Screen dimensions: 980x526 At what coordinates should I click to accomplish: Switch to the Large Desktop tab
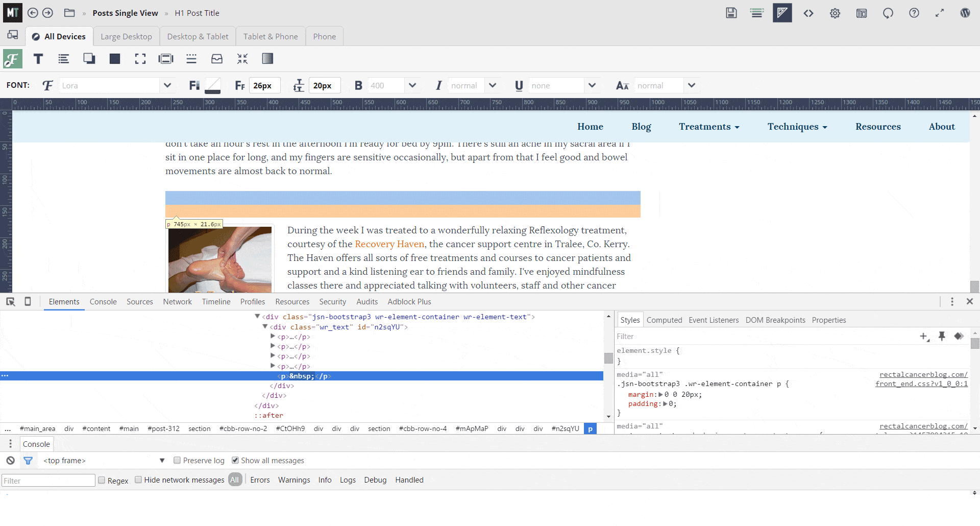tap(126, 37)
